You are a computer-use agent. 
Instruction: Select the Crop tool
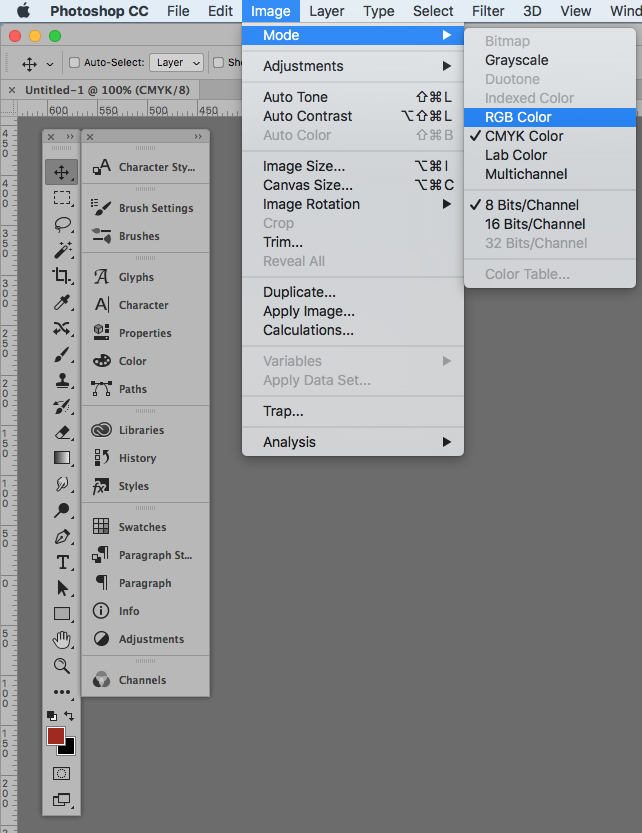coord(62,276)
